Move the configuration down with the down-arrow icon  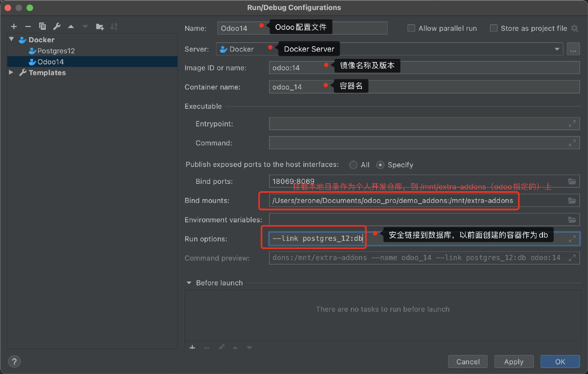[x=85, y=26]
